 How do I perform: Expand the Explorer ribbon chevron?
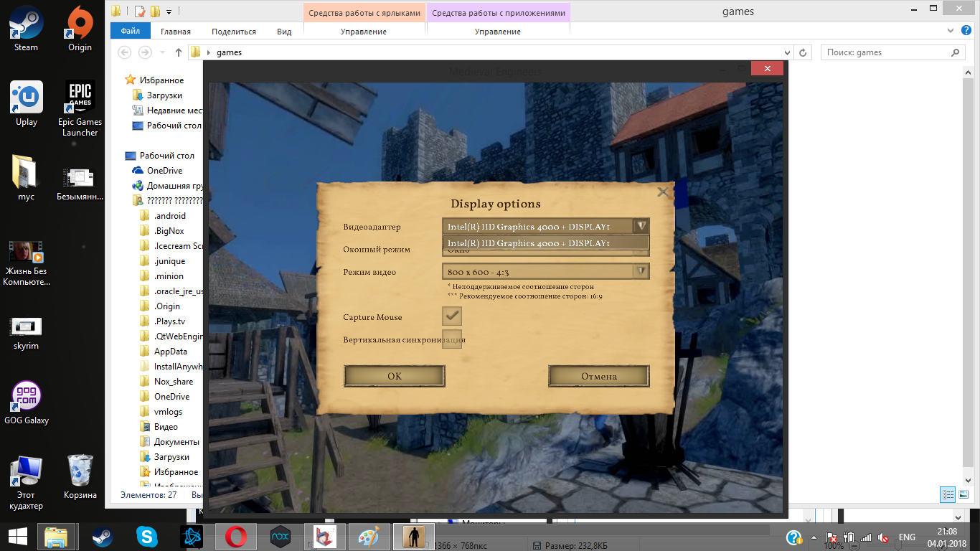tap(950, 31)
